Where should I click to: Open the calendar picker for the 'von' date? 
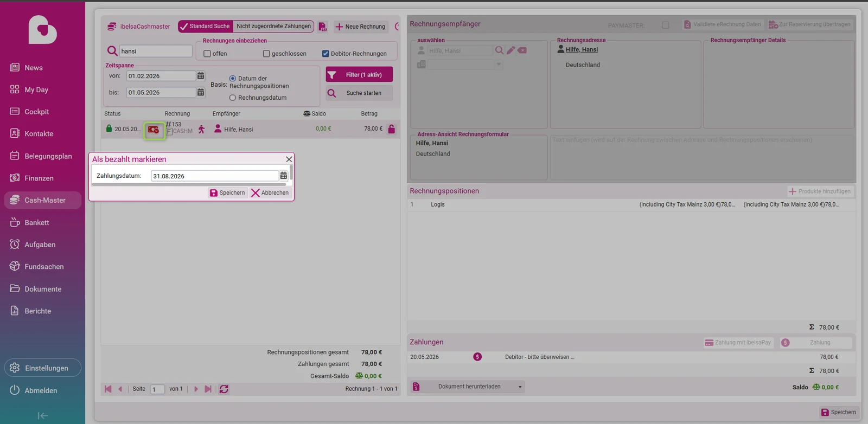[x=201, y=76]
